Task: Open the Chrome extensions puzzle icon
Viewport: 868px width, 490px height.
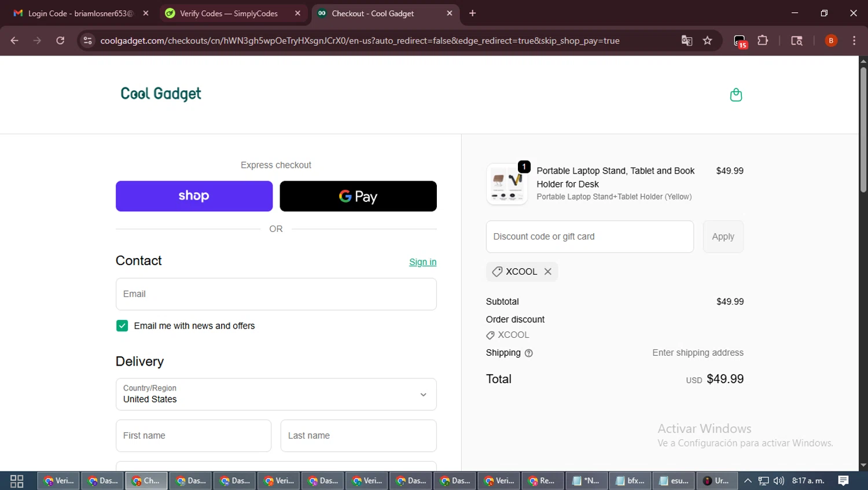Action: (x=763, y=40)
